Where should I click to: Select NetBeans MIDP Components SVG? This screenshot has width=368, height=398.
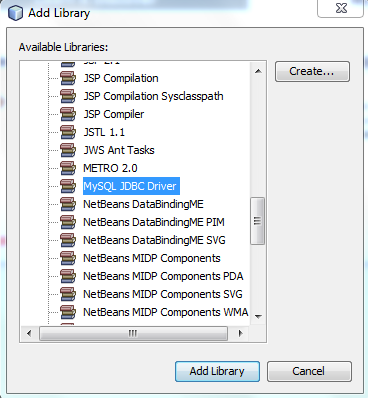tap(163, 294)
